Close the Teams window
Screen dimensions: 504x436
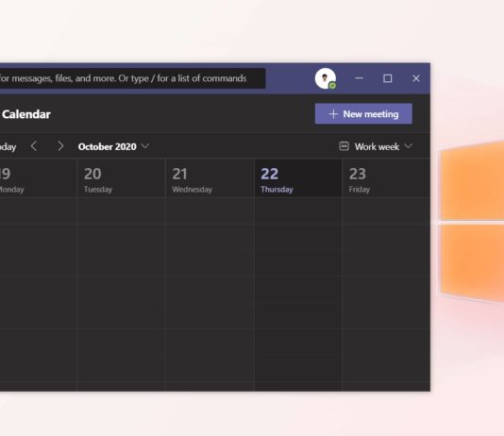pos(416,78)
